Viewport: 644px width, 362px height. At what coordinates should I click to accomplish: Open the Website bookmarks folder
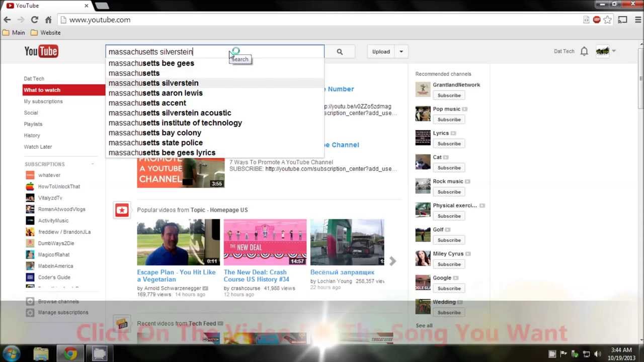point(45,33)
